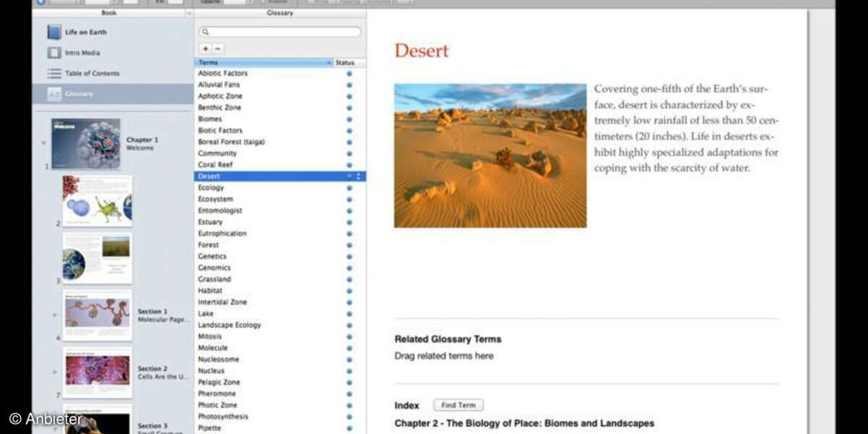Image resolution: width=868 pixels, height=434 pixels.
Task: Select Section 2 Cells page thumbnail
Action: [x=97, y=372]
